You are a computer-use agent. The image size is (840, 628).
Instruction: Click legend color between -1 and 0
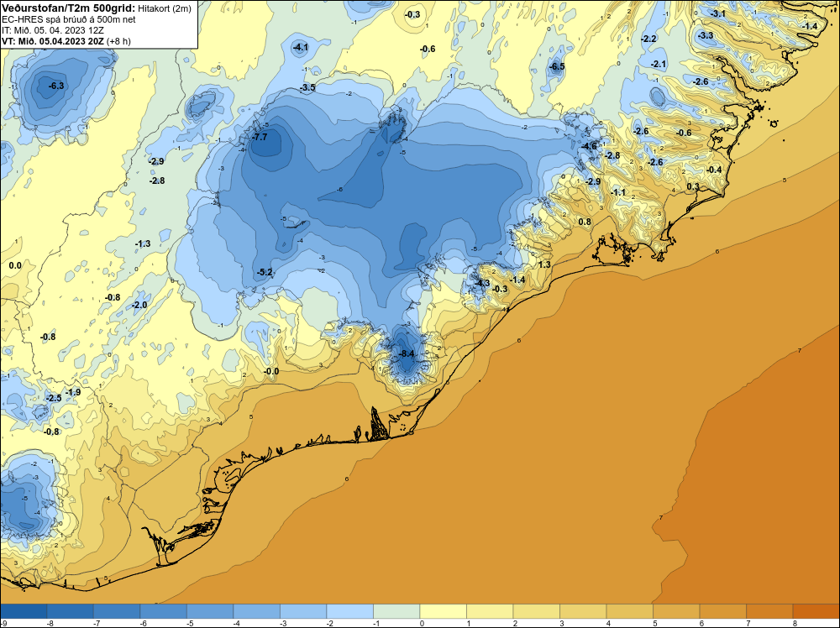pos(396,611)
